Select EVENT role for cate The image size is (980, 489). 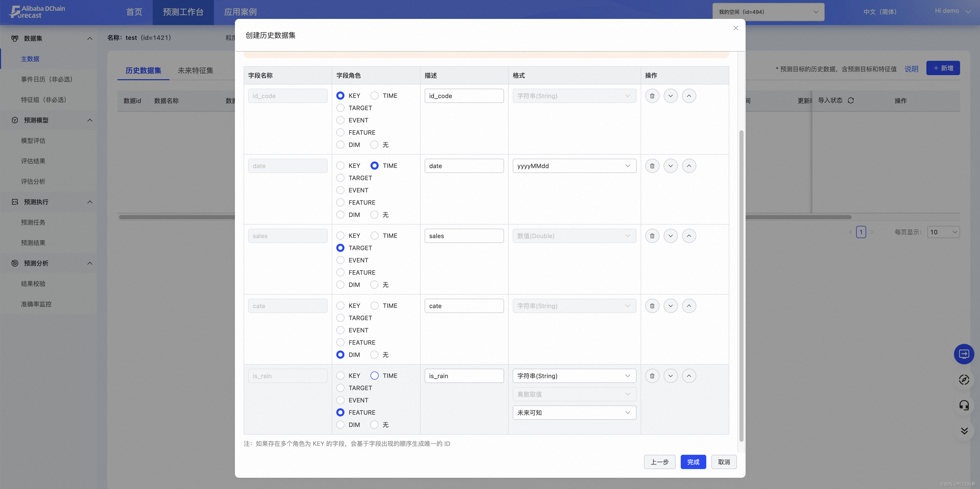[340, 330]
